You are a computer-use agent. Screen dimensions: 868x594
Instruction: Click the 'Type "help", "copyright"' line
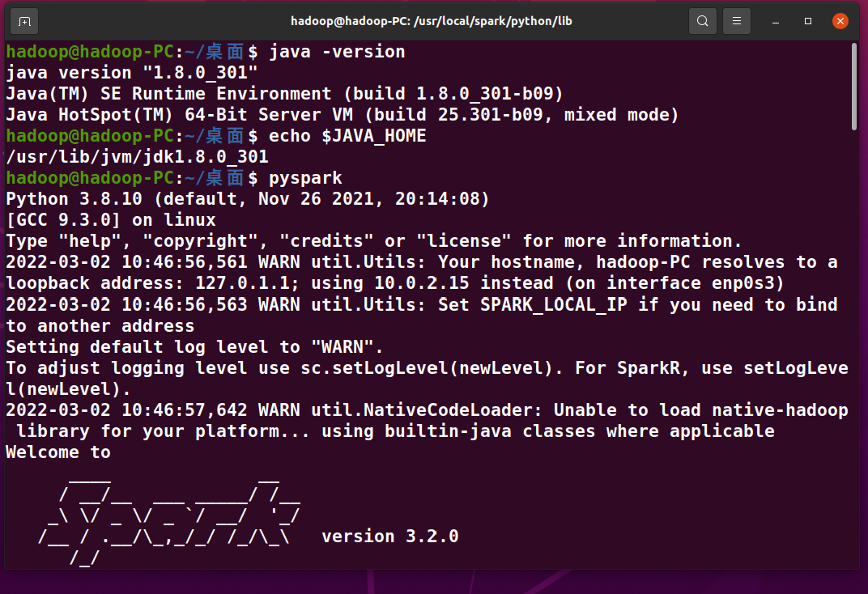373,241
